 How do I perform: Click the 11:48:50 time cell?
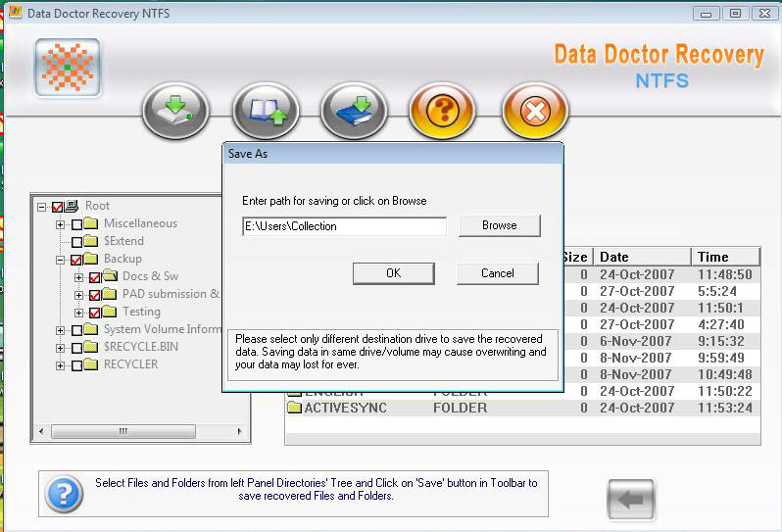(x=724, y=274)
